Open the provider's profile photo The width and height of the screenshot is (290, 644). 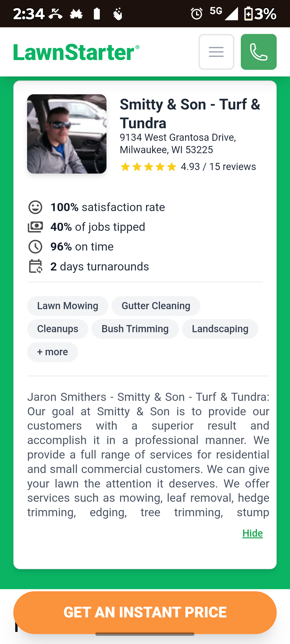coord(67,134)
